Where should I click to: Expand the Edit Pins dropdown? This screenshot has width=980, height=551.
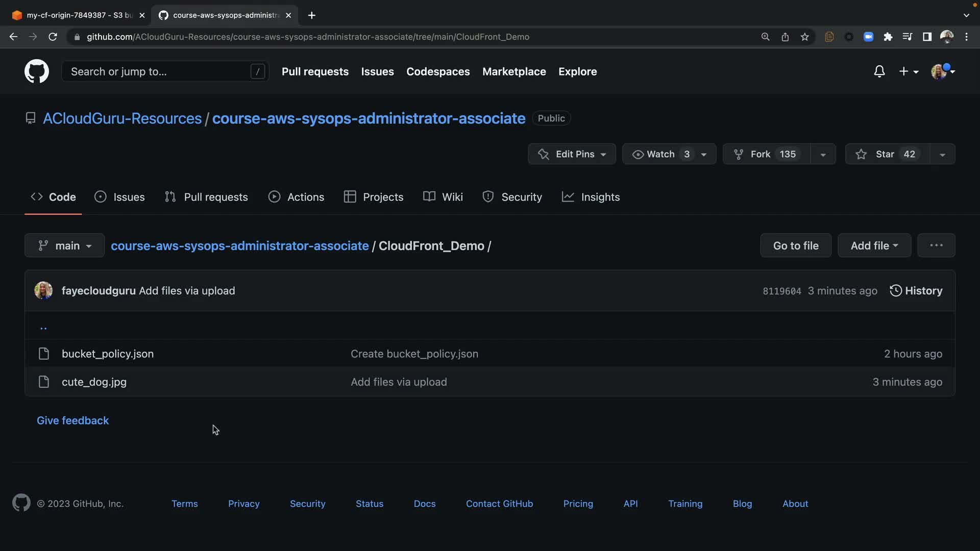tap(572, 154)
